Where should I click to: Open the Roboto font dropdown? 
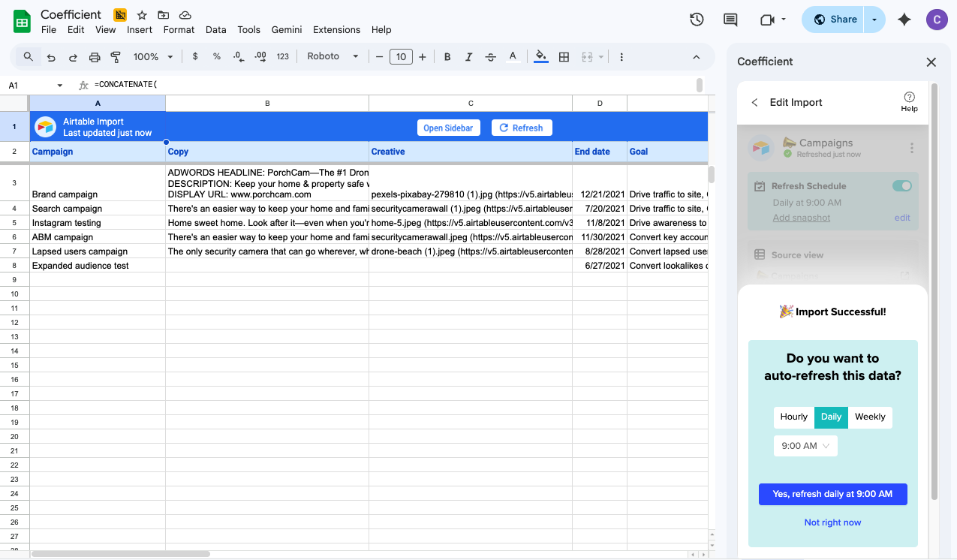333,56
